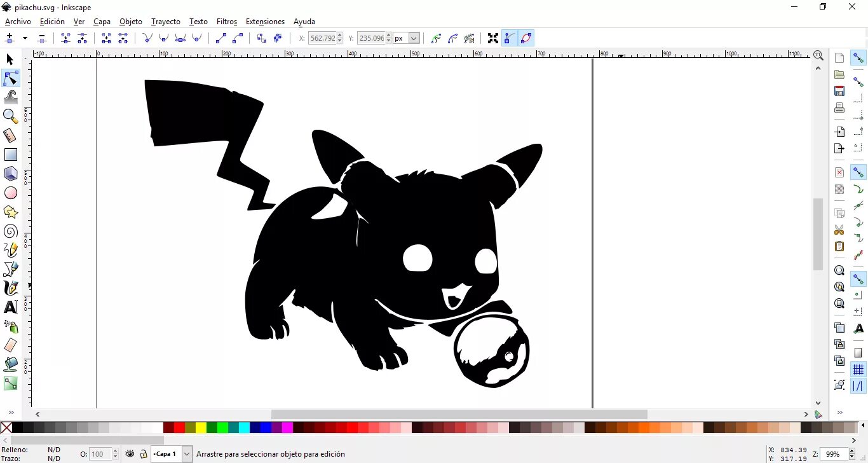
Task: Toggle show Bezier handles of nodes
Action: pyautogui.click(x=510, y=38)
